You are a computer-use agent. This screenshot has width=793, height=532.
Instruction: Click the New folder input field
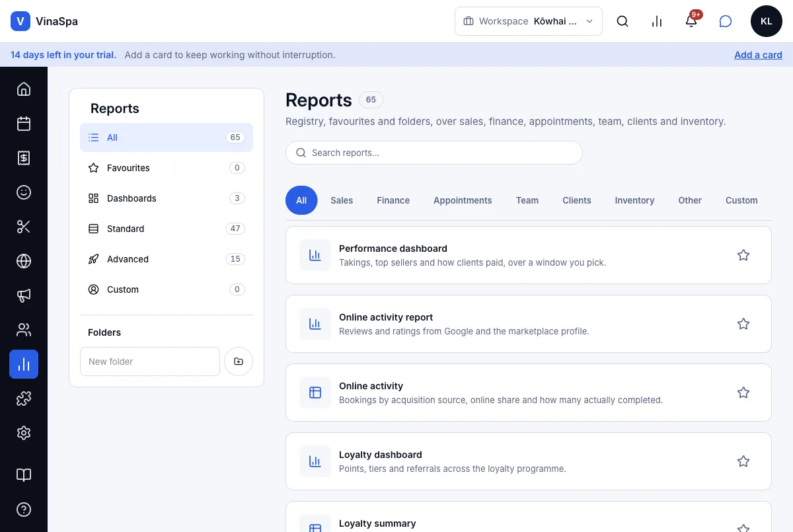150,361
